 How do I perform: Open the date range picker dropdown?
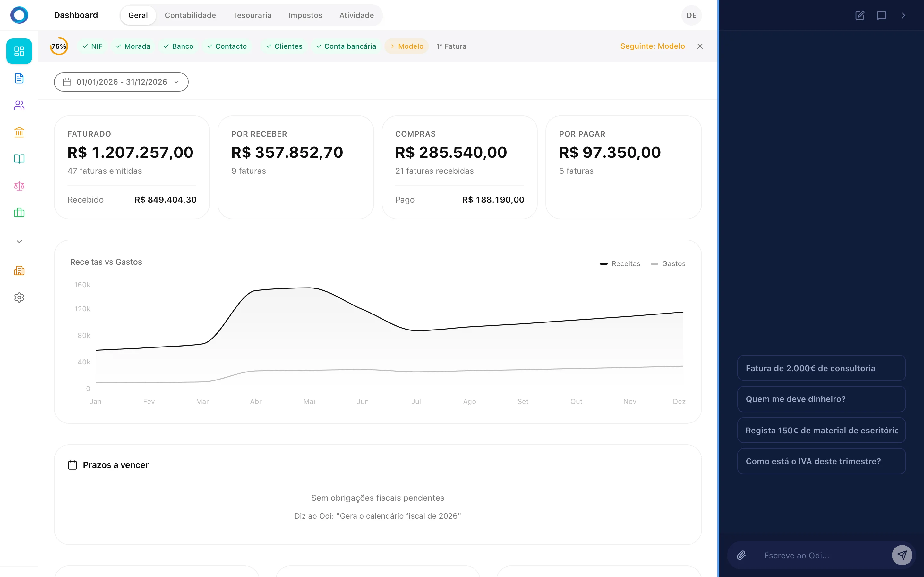pyautogui.click(x=121, y=82)
